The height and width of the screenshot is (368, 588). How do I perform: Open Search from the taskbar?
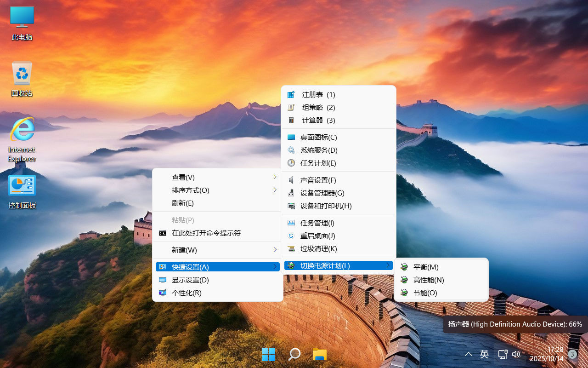pyautogui.click(x=294, y=354)
